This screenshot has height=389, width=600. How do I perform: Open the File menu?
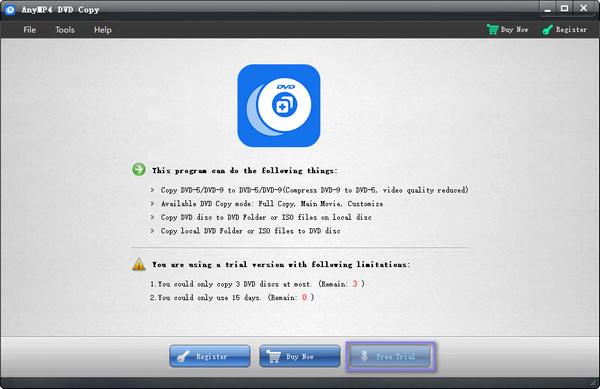29,30
